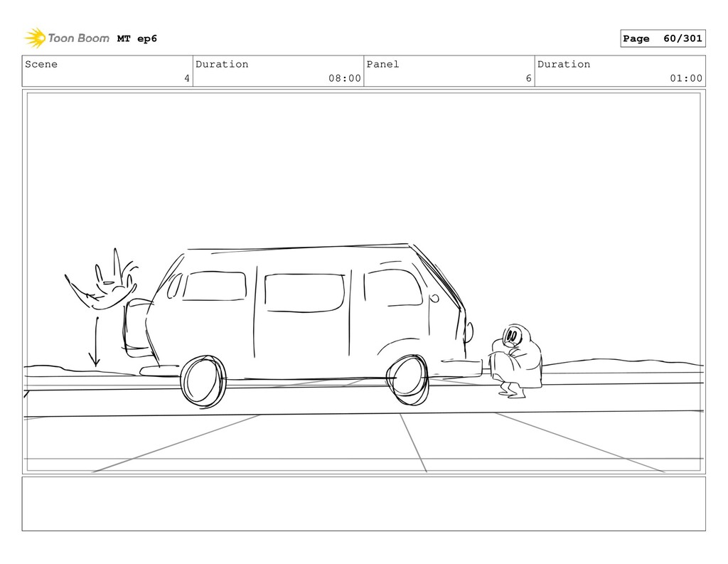Click the panel number '6'
This screenshot has height=564, width=728.
[x=528, y=78]
